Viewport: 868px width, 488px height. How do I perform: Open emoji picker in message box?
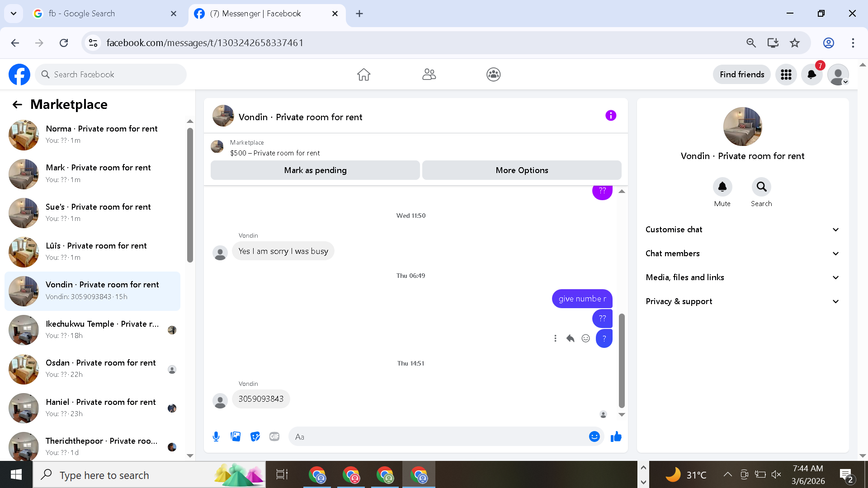[x=594, y=436]
